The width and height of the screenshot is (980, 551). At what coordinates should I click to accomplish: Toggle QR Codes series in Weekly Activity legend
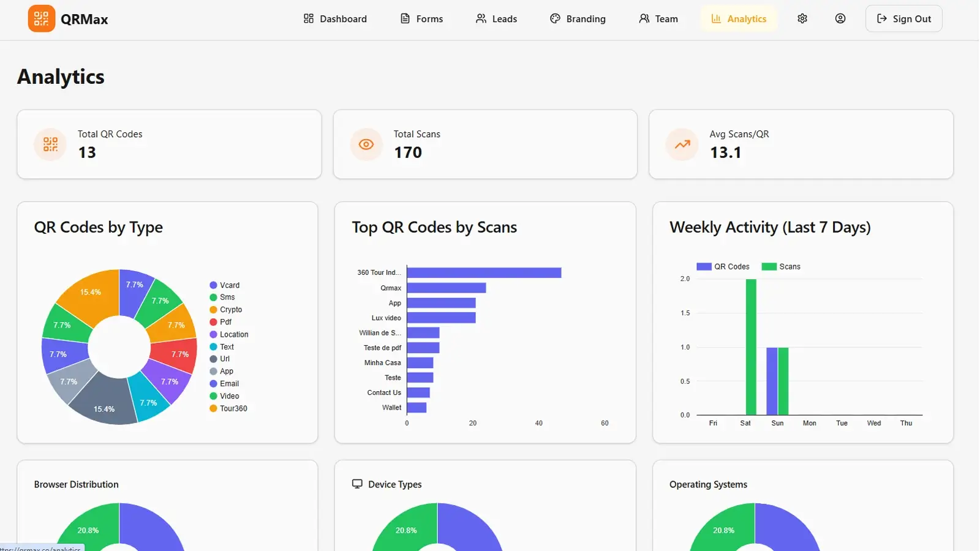[x=723, y=267]
